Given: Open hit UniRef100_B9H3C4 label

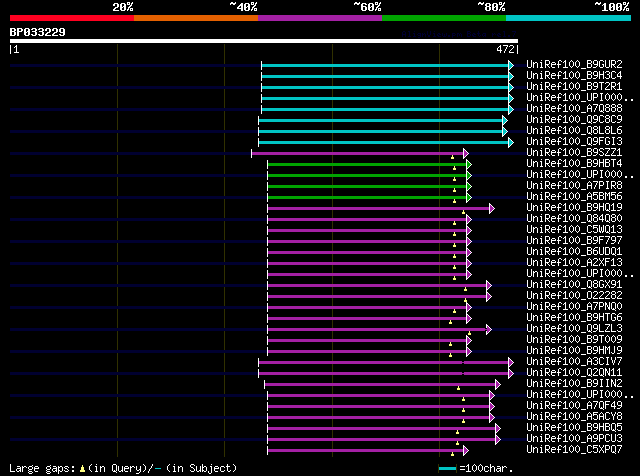Looking at the screenshot, I should (574, 76).
